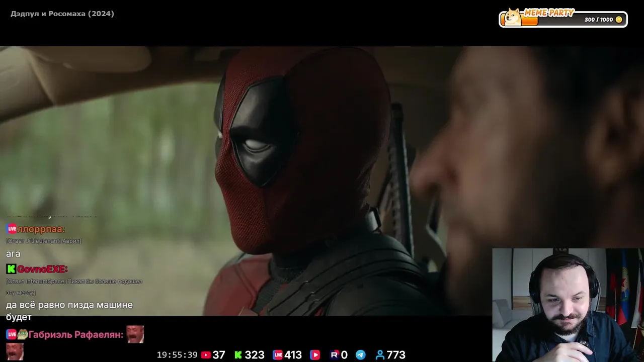Click the username GovnoEXE in chat
The image size is (644, 362).
[42, 269]
